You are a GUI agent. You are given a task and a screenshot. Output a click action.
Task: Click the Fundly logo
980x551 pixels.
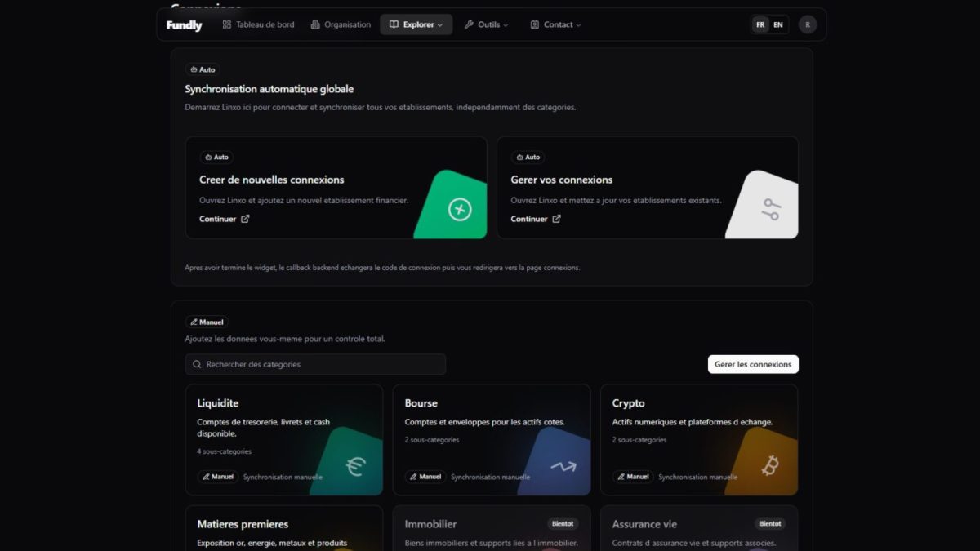click(x=184, y=25)
